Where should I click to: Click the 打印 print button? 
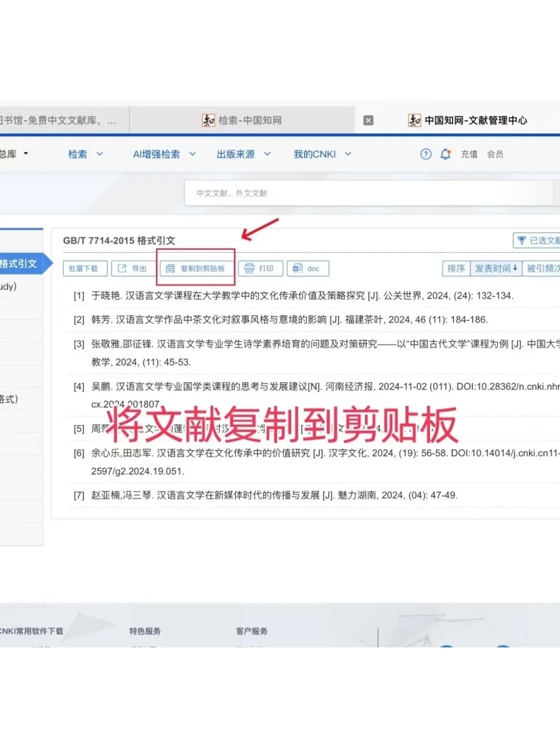[260, 269]
